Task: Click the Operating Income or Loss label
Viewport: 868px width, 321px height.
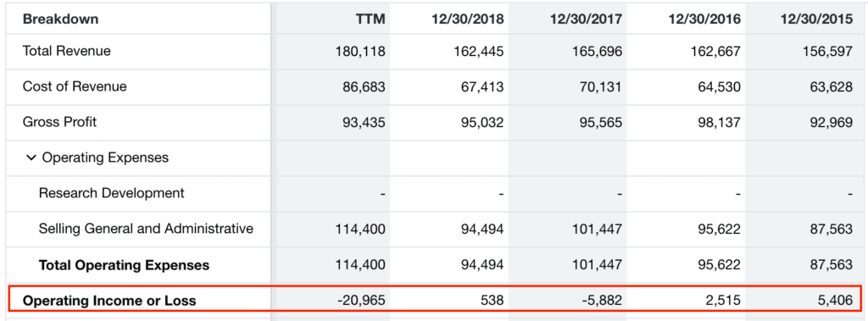Action: pos(109,301)
